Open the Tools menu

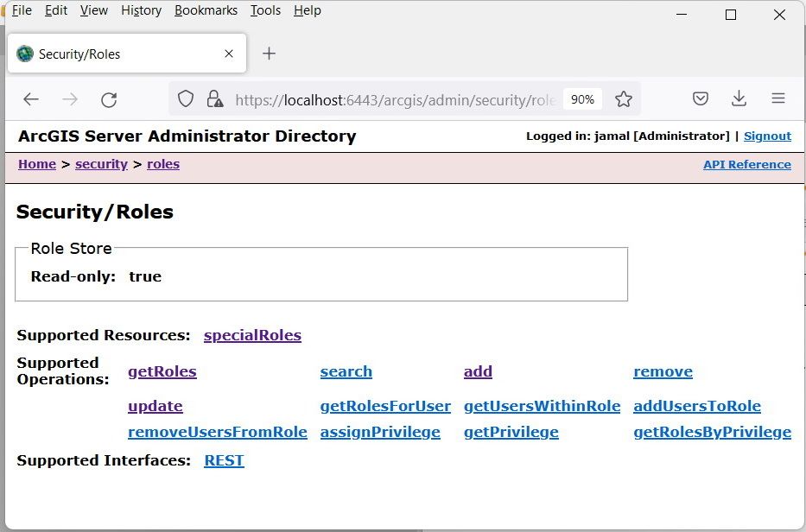pyautogui.click(x=265, y=10)
